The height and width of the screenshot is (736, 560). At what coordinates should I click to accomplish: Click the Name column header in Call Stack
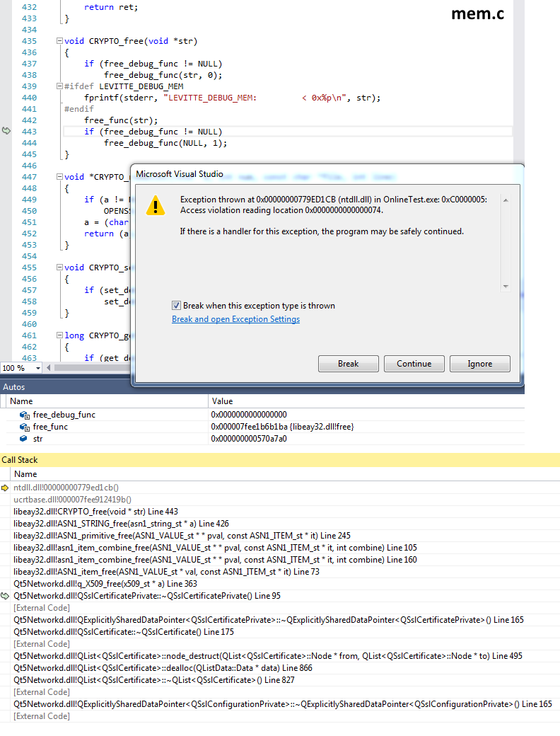25,474
